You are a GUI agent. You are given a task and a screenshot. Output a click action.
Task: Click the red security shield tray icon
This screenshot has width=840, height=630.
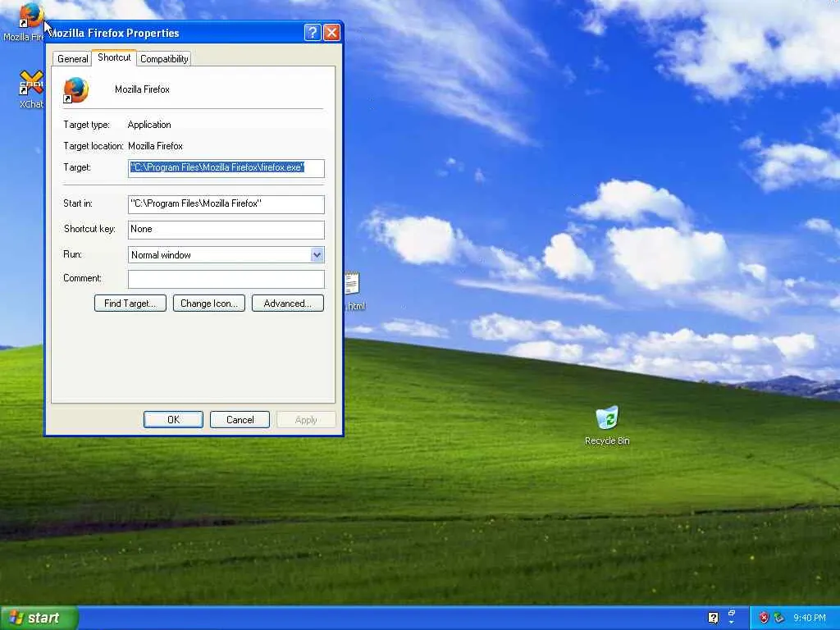(x=764, y=618)
